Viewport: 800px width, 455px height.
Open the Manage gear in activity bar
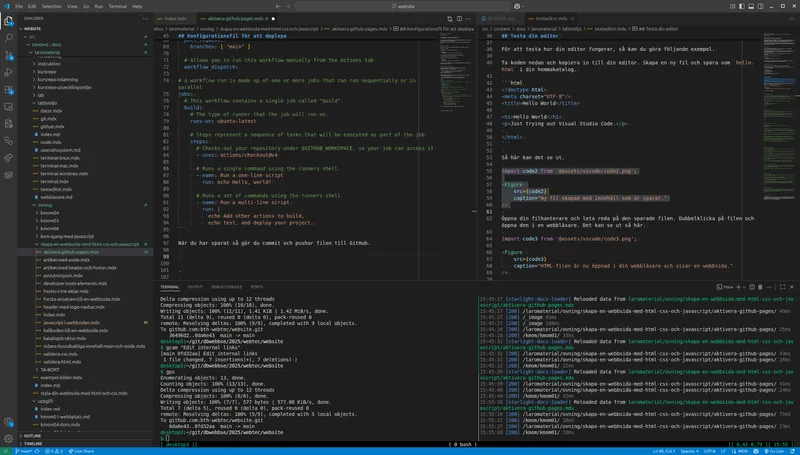pos(8,438)
